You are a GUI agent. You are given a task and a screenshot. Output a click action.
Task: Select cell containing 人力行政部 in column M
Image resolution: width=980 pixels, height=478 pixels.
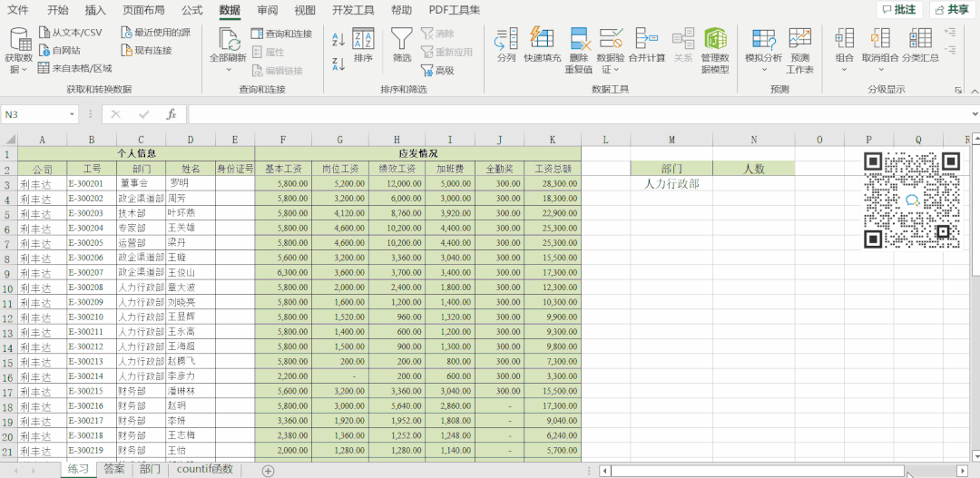[671, 184]
